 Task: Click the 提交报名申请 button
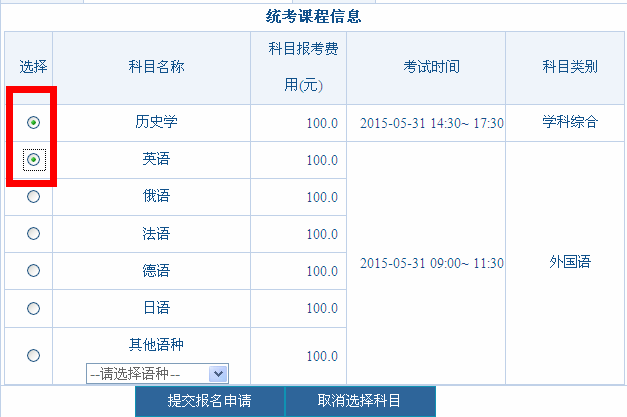208,401
